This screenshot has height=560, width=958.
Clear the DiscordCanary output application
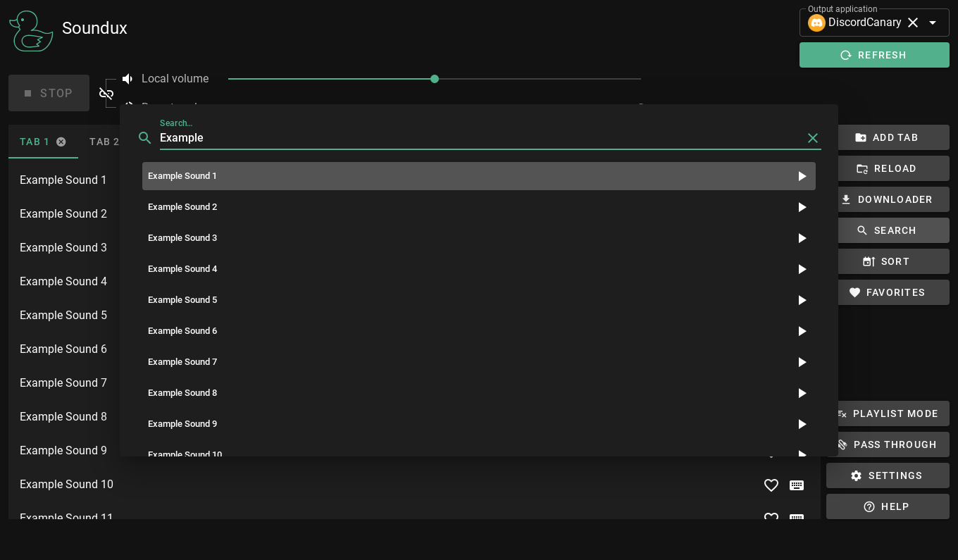[x=913, y=23]
